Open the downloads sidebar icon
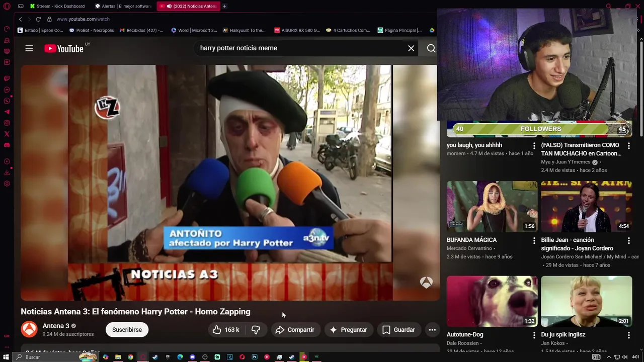Screen dimensions: 644x362 pyautogui.click(x=7, y=172)
